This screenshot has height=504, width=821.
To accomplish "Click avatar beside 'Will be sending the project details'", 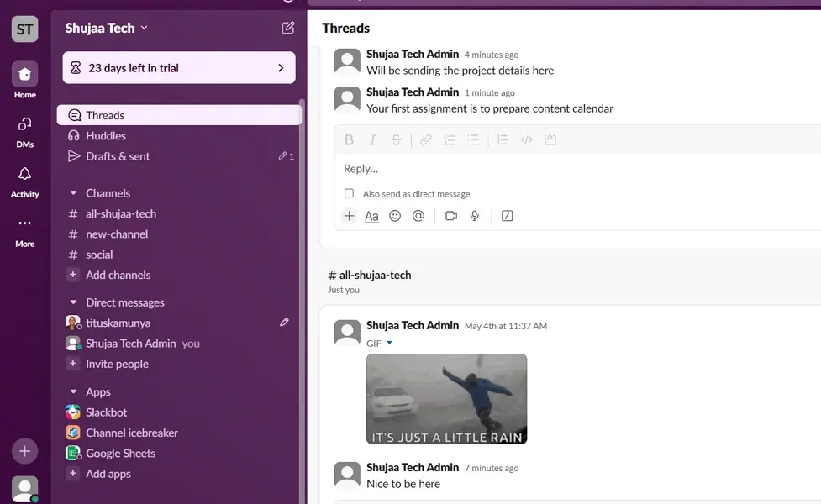I will pos(347,62).
